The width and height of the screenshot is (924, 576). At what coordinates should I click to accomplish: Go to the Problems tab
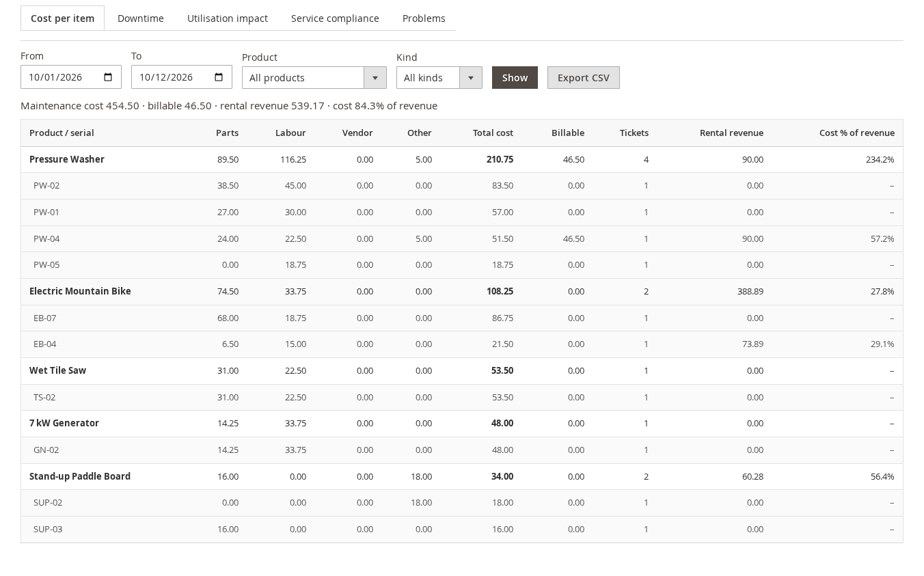(424, 18)
